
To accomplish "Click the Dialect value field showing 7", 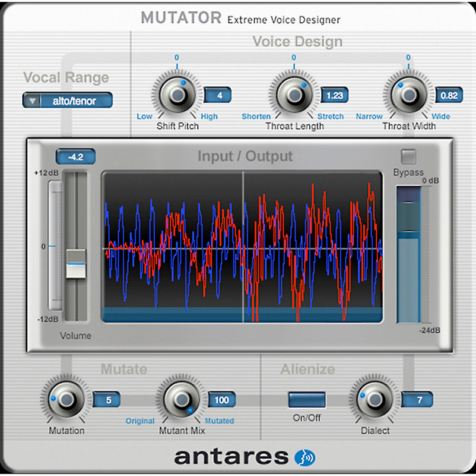I will pyautogui.click(x=417, y=400).
